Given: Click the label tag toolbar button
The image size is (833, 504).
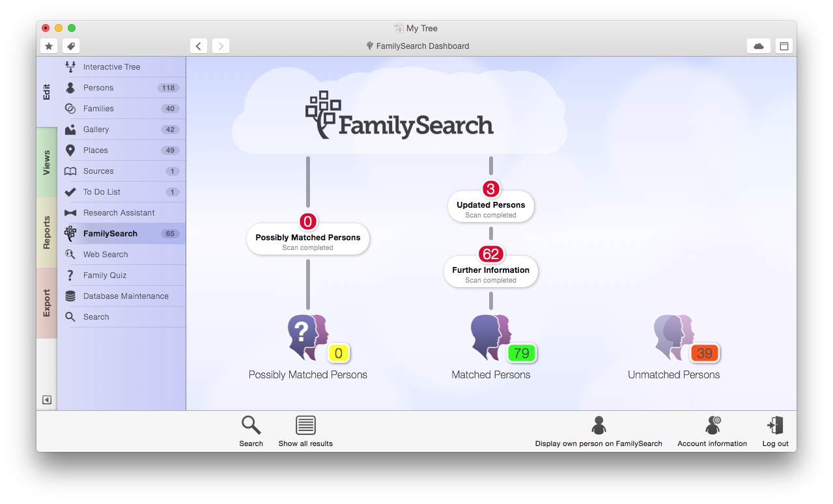Looking at the screenshot, I should (71, 46).
